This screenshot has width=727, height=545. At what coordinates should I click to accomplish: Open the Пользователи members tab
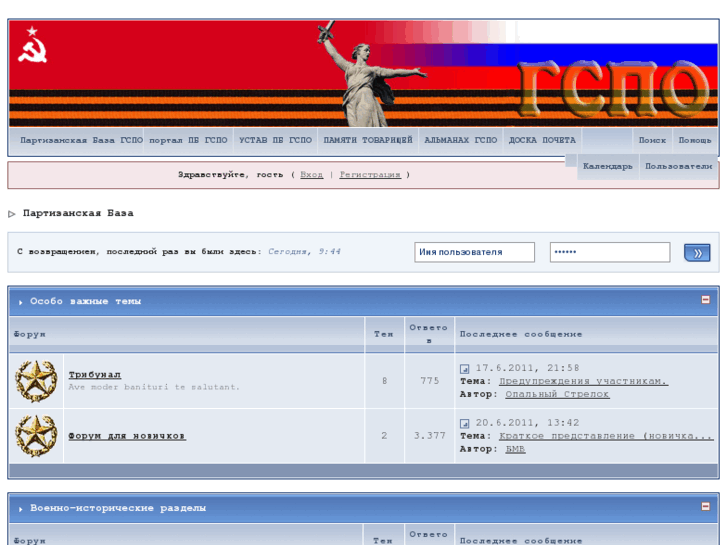[x=679, y=166]
